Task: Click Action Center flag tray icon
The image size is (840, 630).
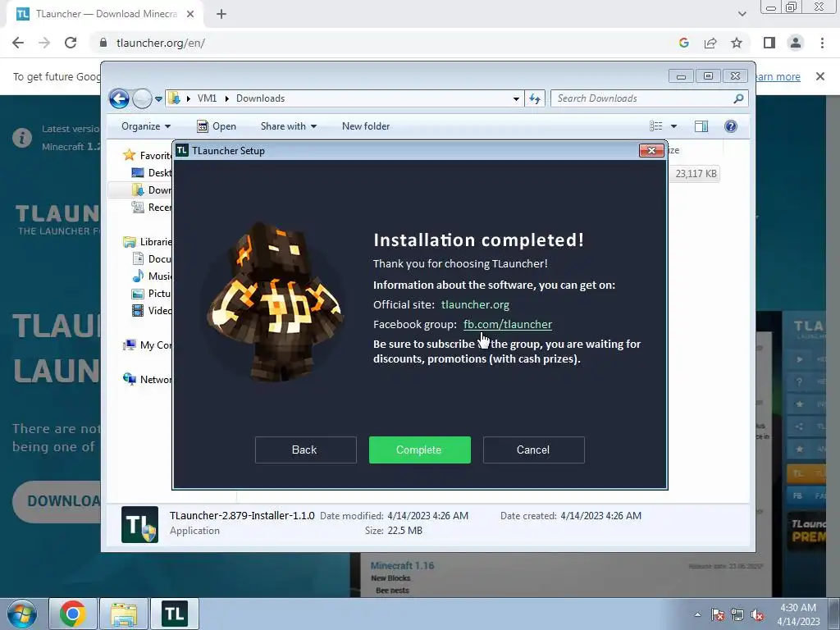Action: click(x=718, y=614)
